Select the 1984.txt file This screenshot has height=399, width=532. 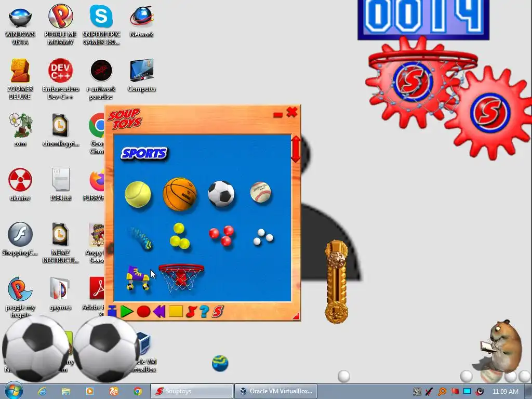(60, 184)
